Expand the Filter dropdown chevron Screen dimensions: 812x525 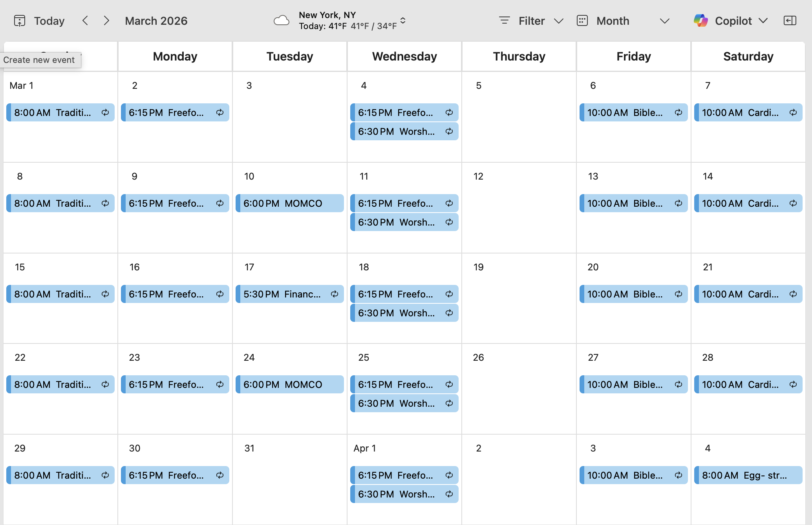558,21
